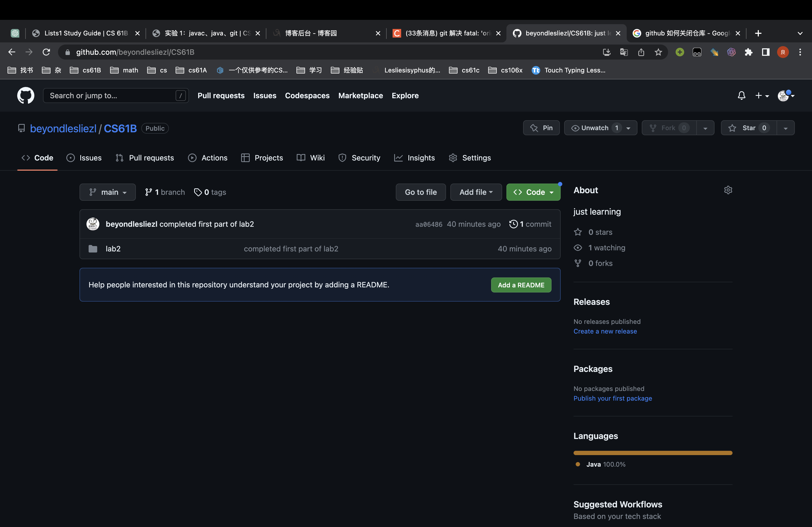Click the Create a new release link
Screen dimensions: 812x527
pos(605,331)
